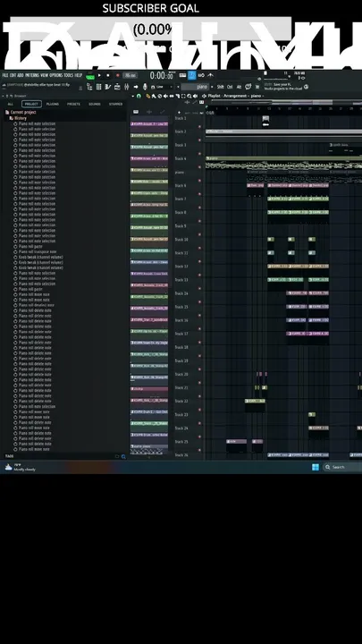
Task: Select 'Piano roll deselect note' history entry
Action: [36, 305]
